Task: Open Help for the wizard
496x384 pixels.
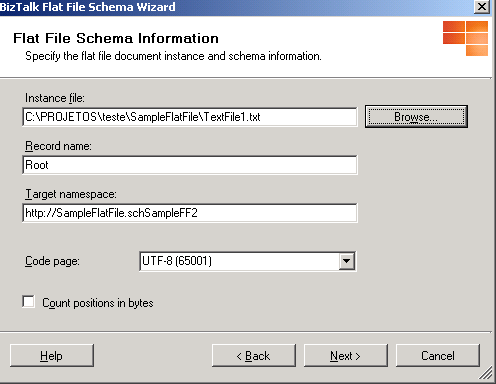Action: [52, 356]
